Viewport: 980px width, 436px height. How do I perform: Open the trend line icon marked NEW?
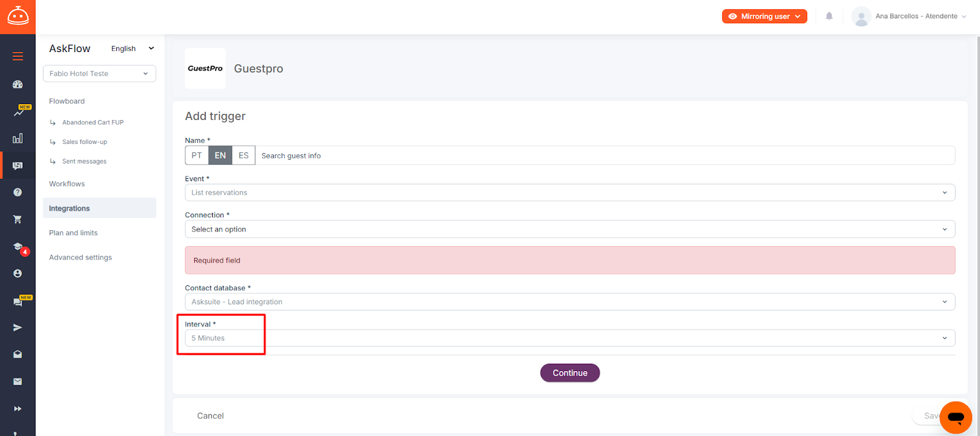click(x=20, y=111)
